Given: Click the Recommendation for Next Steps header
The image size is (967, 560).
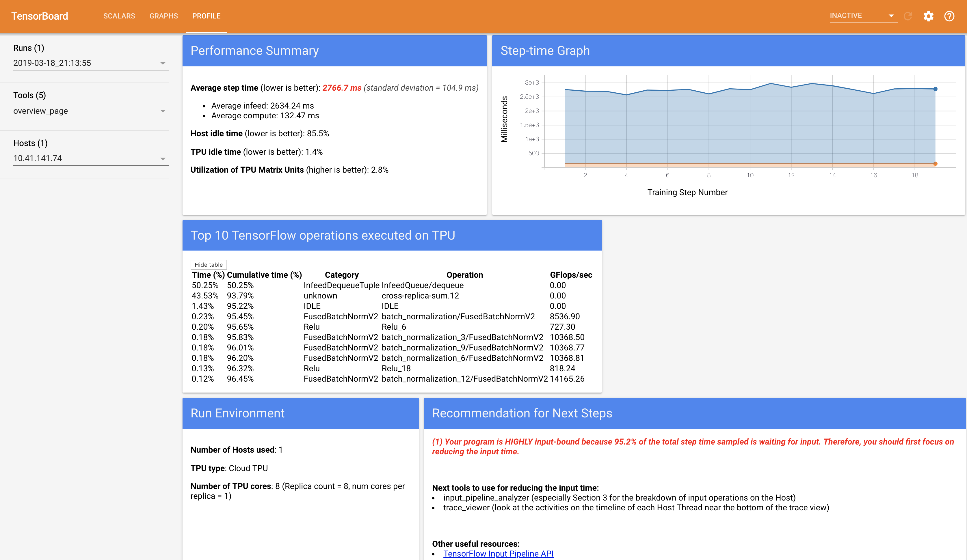Looking at the screenshot, I should (522, 413).
